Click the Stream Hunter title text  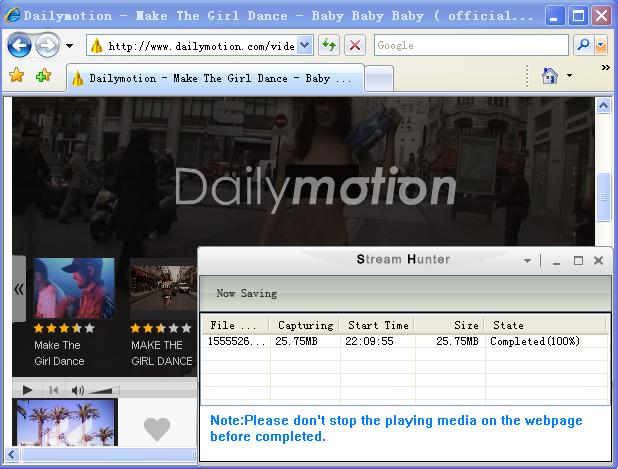tap(403, 259)
